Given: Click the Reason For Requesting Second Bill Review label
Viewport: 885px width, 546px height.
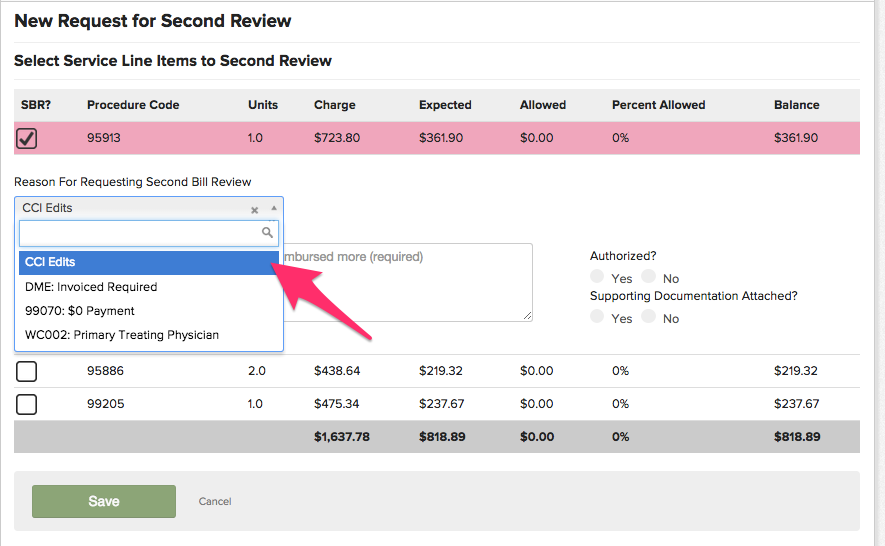Looking at the screenshot, I should click(x=133, y=182).
